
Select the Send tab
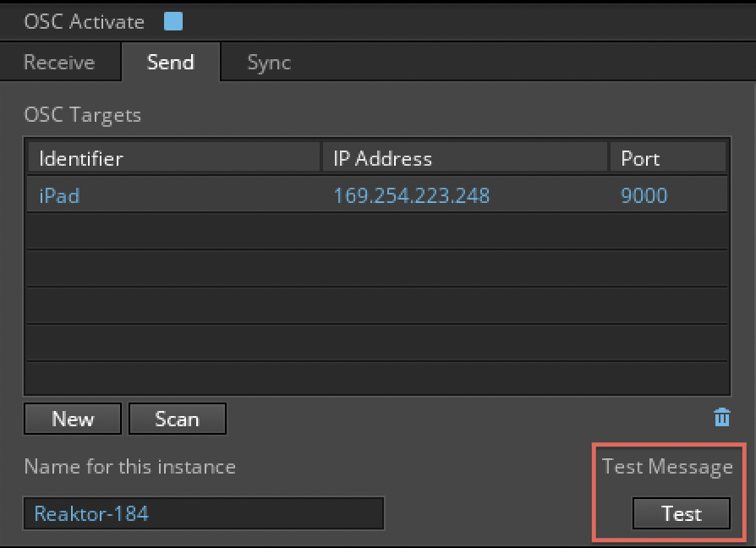(170, 62)
